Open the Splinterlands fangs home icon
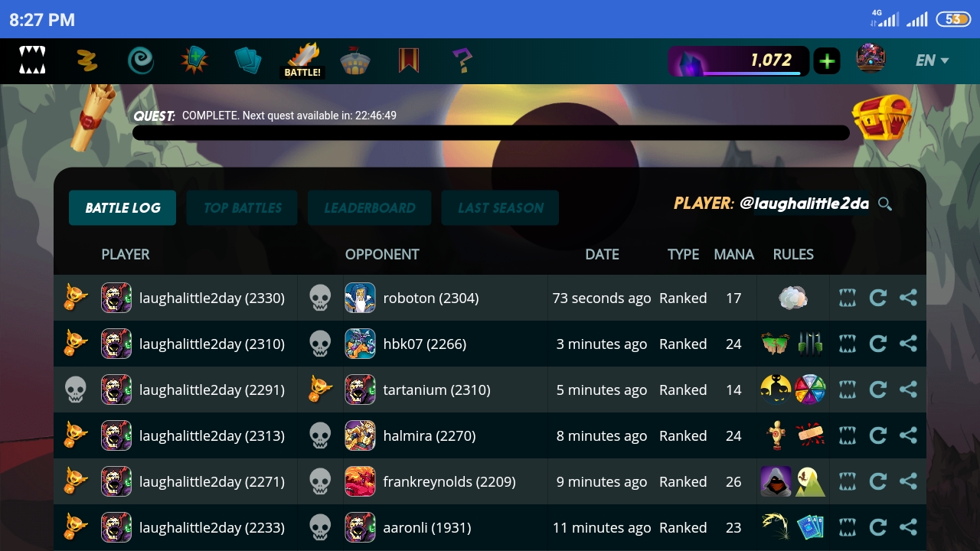980x551 pixels. pyautogui.click(x=32, y=60)
